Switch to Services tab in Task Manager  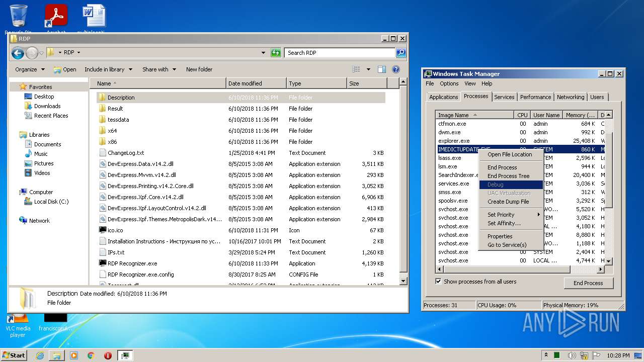(x=504, y=97)
